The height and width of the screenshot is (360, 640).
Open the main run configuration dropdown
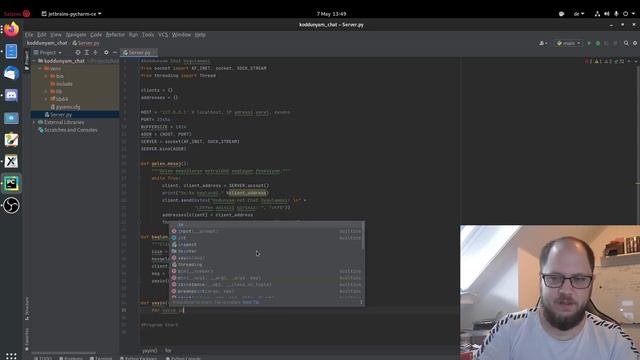[x=568, y=43]
